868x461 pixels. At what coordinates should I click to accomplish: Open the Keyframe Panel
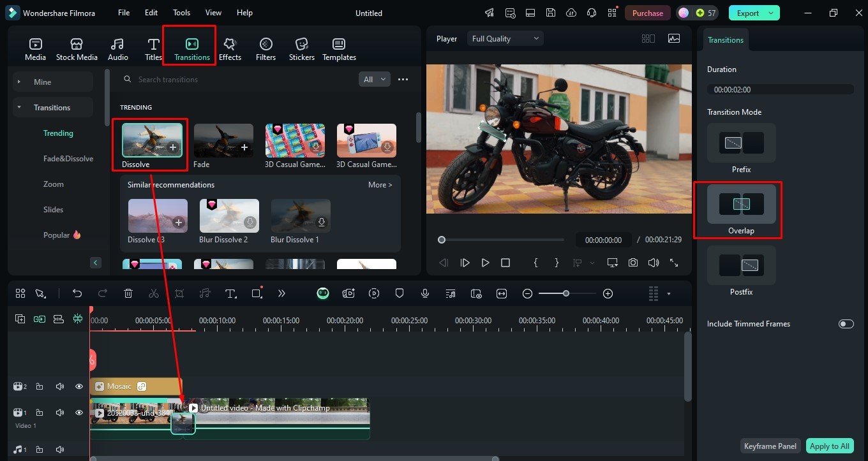[770, 446]
